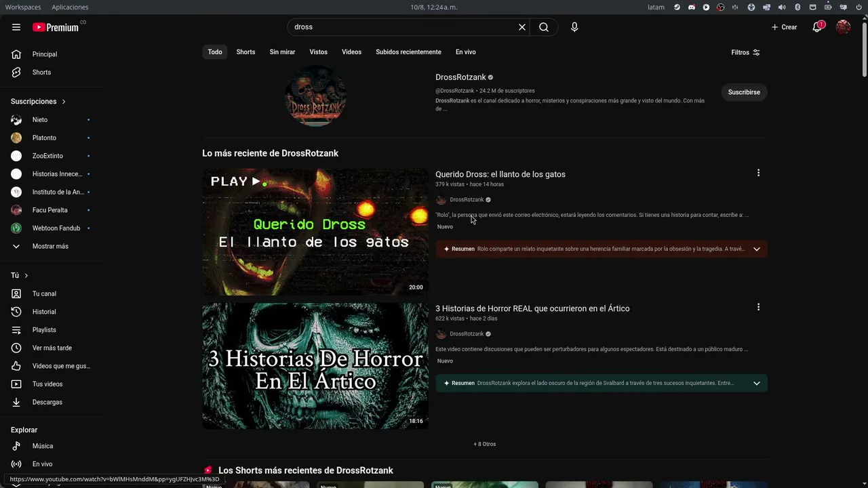This screenshot has width=868, height=488.
Task: Open the Bluetooth tray icon
Action: point(797,7)
